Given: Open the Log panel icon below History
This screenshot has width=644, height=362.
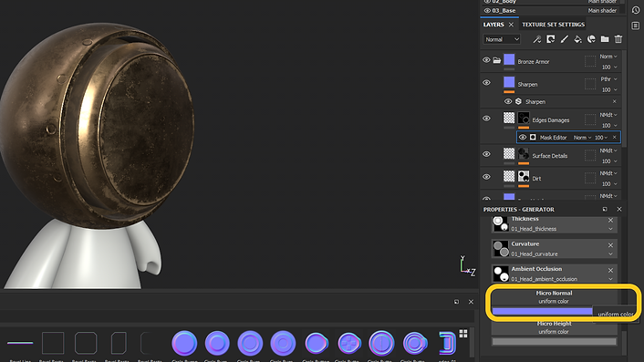Looking at the screenshot, I should click(636, 26).
